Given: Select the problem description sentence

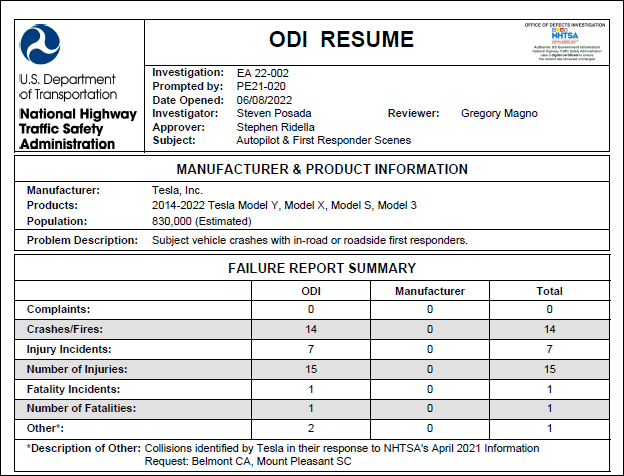Looking at the screenshot, I should pos(310,240).
